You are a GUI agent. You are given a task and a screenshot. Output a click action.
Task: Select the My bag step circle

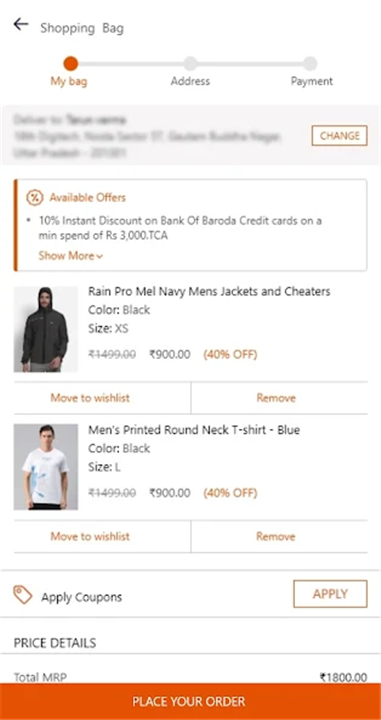point(71,63)
